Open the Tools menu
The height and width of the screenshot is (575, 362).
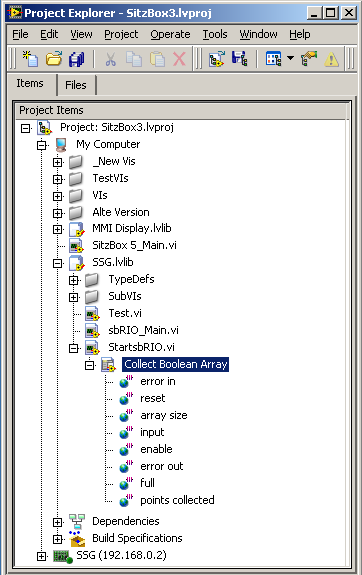click(x=215, y=34)
